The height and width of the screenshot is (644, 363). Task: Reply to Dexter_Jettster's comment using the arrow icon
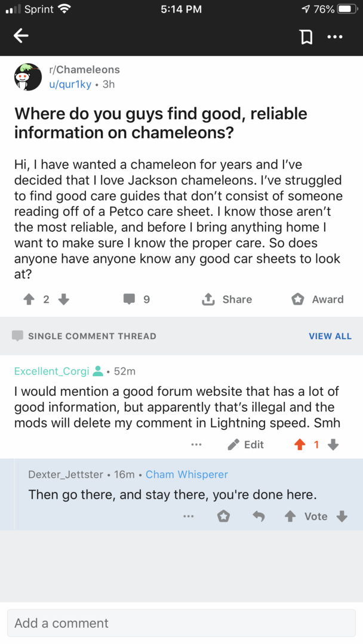(259, 516)
